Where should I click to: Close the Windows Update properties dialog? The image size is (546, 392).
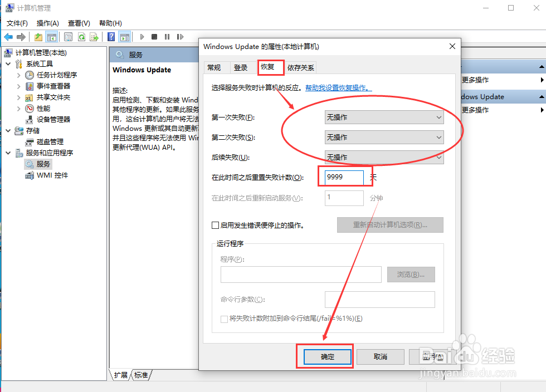(452, 46)
